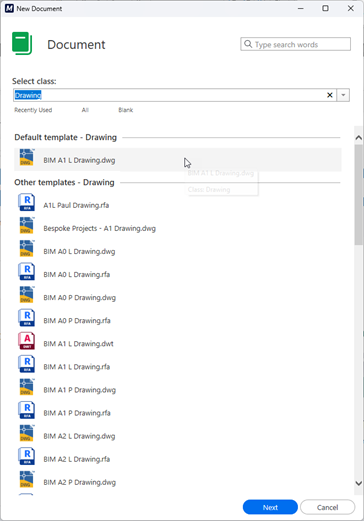The height and width of the screenshot is (521, 364).
Task: Select BIM A1 P Drawing.dwg name
Action: (80, 390)
